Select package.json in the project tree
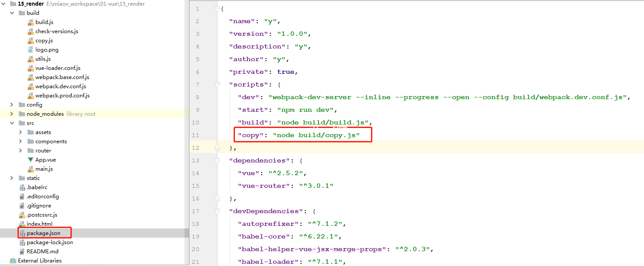 (x=43, y=233)
